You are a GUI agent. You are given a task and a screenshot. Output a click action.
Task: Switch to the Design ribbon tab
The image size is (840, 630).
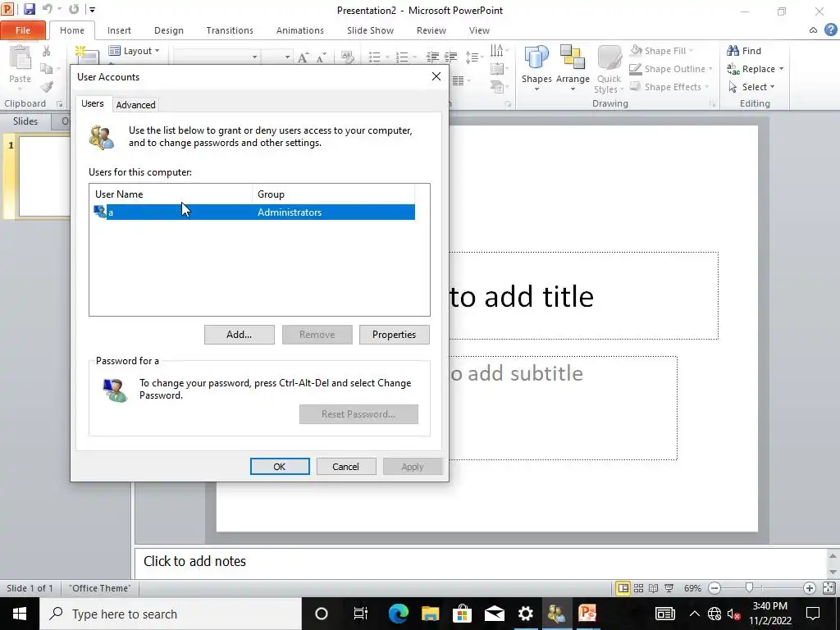[169, 30]
